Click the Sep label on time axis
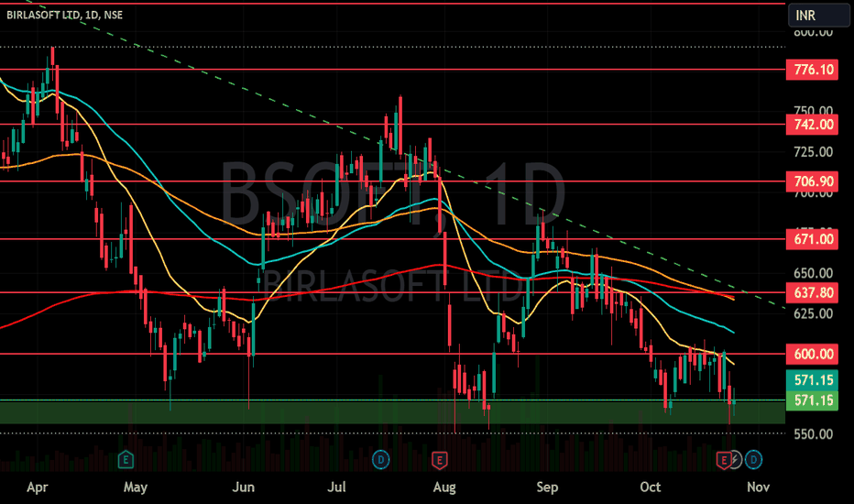This screenshot has width=854, height=504. tap(547, 487)
